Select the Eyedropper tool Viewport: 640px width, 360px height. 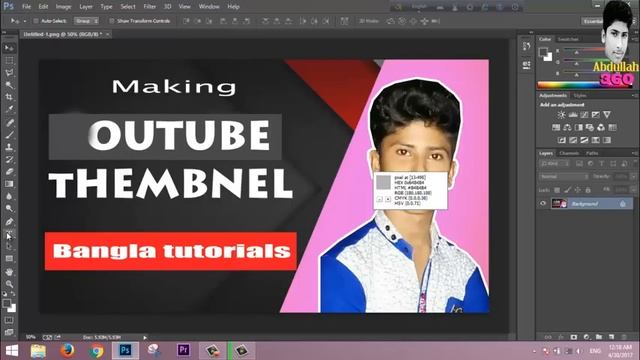pyautogui.click(x=9, y=109)
